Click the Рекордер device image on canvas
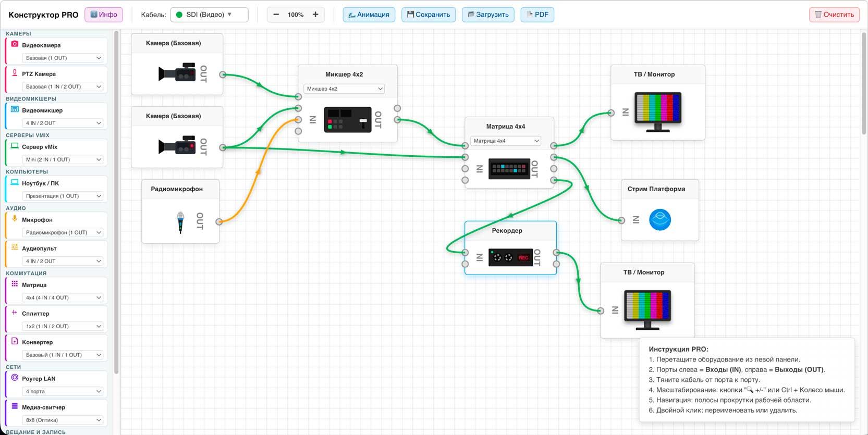The image size is (868, 435). tap(510, 257)
